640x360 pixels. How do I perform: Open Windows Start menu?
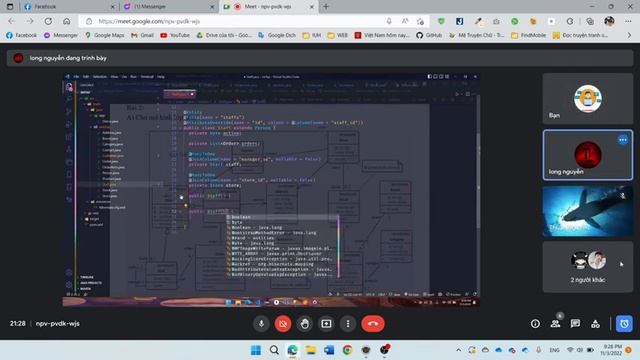[x=256, y=350]
